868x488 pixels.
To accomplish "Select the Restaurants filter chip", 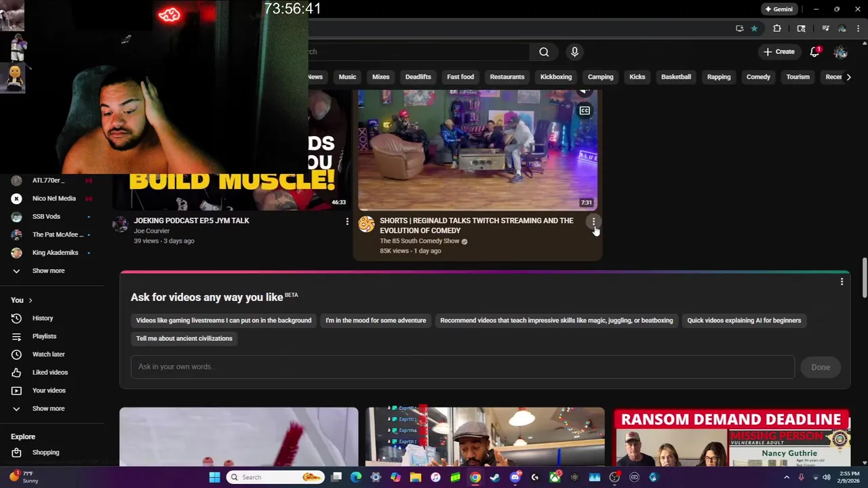I will 507,77.
